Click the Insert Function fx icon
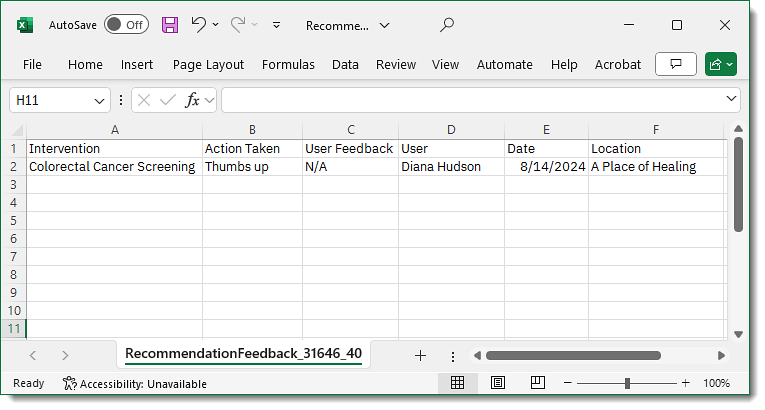This screenshot has height=410, width=765. pyautogui.click(x=192, y=101)
